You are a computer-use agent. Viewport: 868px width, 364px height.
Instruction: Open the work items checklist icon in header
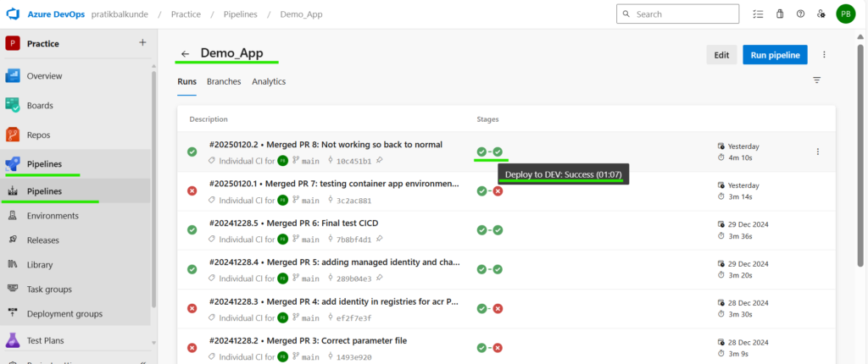(x=759, y=14)
